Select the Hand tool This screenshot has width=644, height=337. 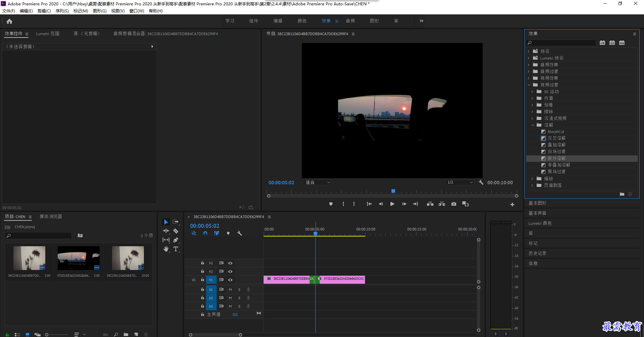(166, 249)
